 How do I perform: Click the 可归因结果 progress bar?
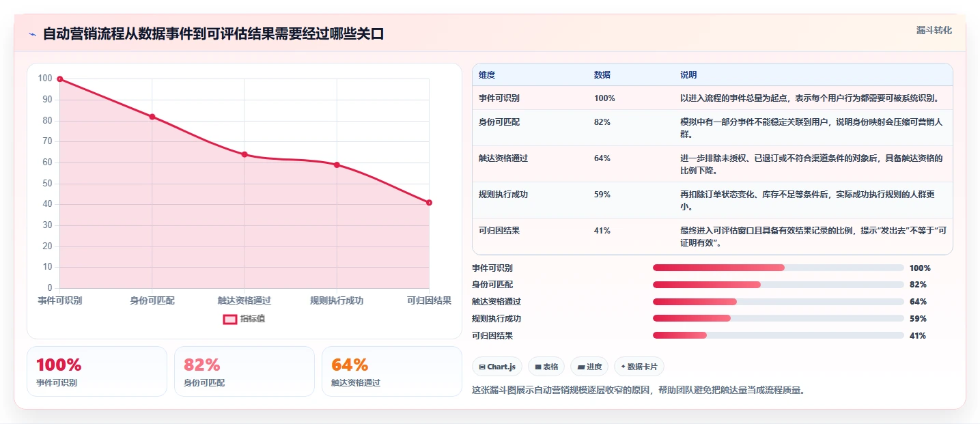coord(778,335)
